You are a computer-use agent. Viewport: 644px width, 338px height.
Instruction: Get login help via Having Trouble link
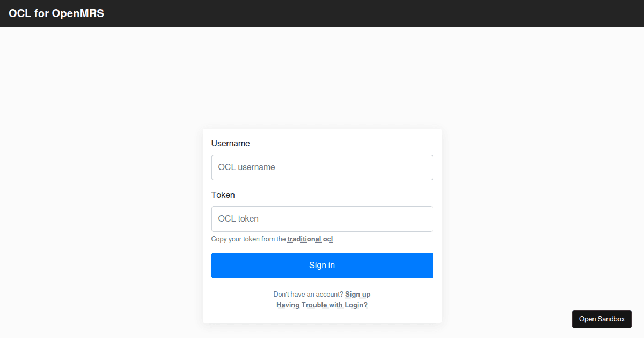pyautogui.click(x=322, y=305)
